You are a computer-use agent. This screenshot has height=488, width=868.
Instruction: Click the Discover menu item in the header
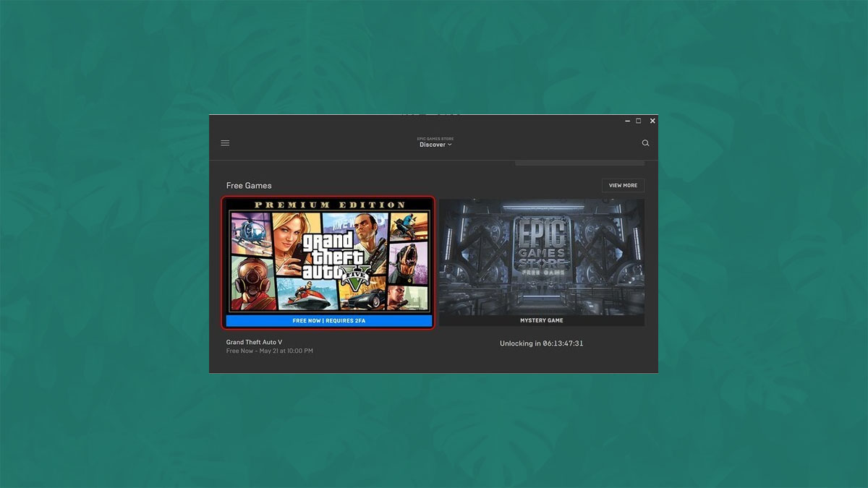[433, 145]
